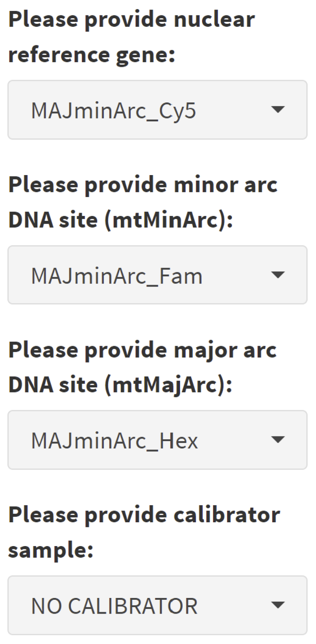Click the word "mtMajArc" in the label
Viewport: 316px width, 644px height.
tap(165, 385)
